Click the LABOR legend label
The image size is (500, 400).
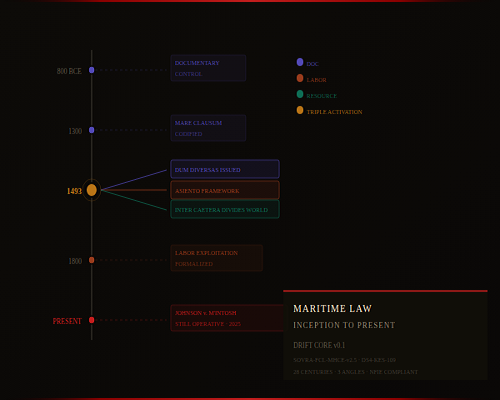point(317,80)
